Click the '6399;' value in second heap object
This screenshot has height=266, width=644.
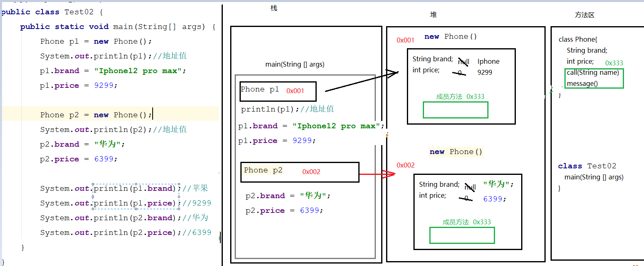point(495,199)
